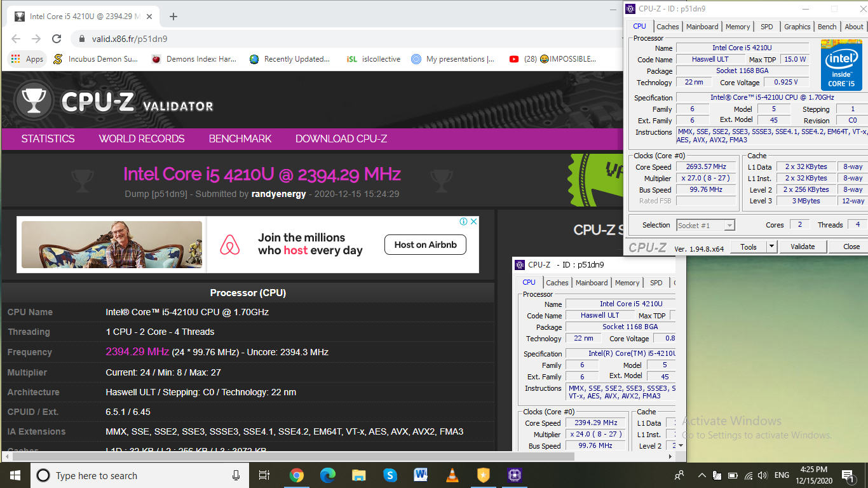Open Incubus Demon Su... bookmark
The image size is (868, 488).
tap(95, 59)
